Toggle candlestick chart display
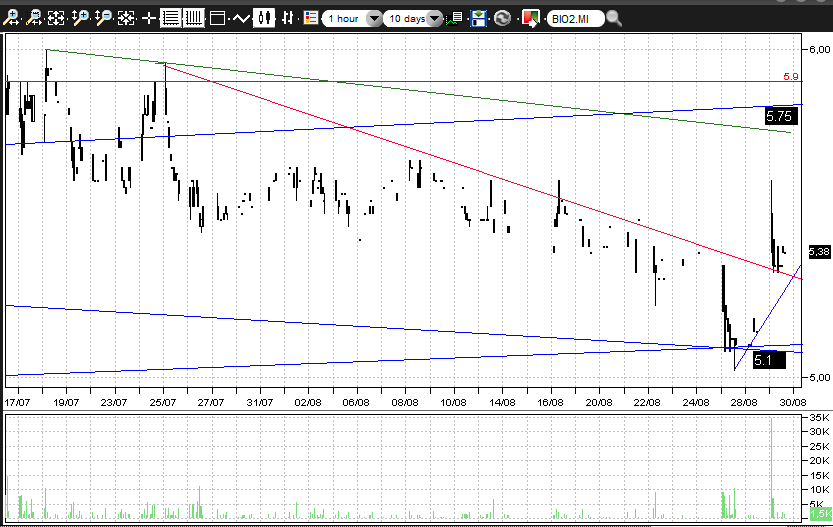The width and height of the screenshot is (833, 527). click(x=265, y=18)
